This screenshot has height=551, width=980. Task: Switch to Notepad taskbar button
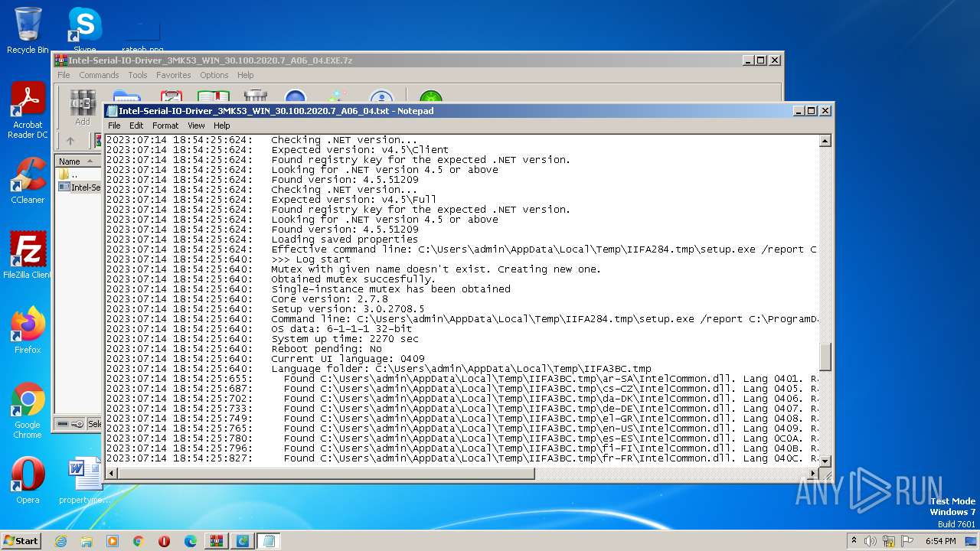[269, 541]
